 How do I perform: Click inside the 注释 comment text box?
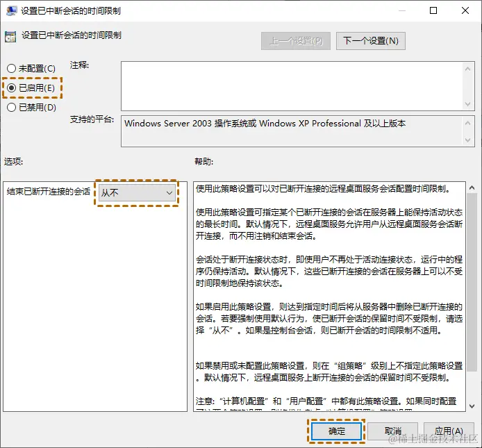[292, 86]
